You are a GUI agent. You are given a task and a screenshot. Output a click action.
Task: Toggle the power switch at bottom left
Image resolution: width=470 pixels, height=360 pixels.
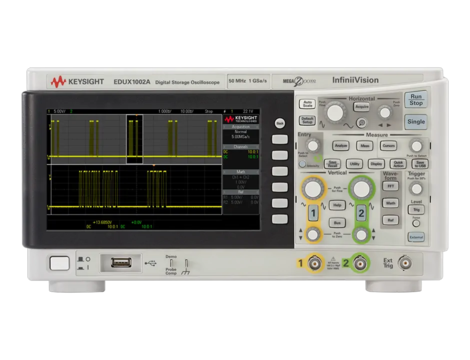pos(59,263)
